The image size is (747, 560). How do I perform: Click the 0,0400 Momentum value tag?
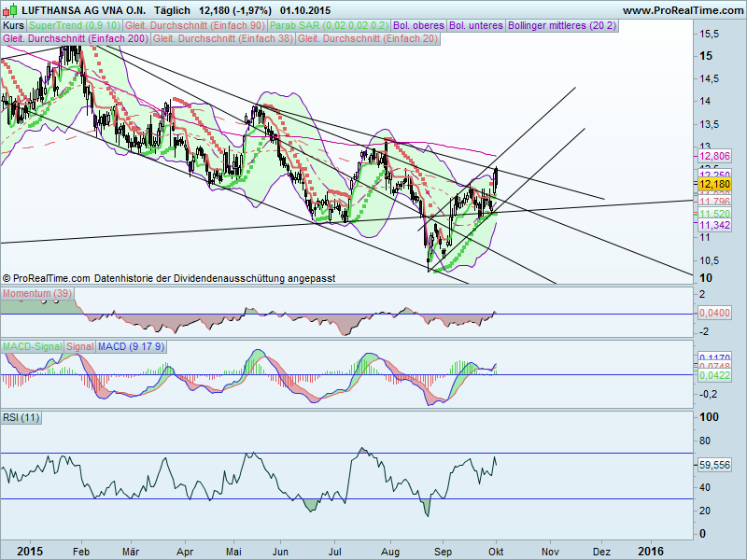point(714,313)
